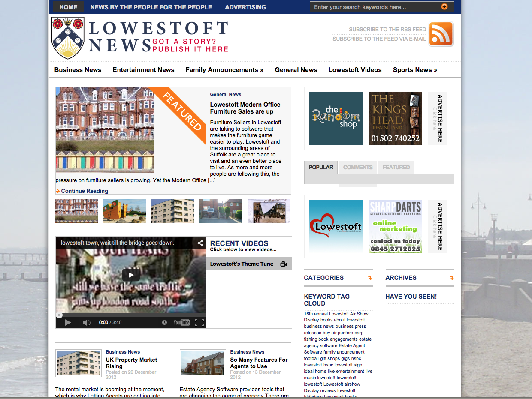Switch to the POPULAR tab
The height and width of the screenshot is (399, 532).
click(321, 167)
